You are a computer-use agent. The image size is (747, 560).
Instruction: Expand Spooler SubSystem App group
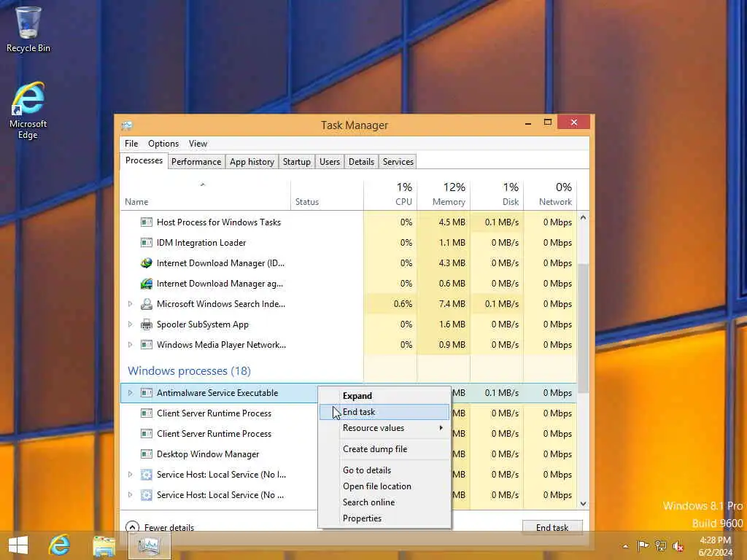[x=130, y=324]
